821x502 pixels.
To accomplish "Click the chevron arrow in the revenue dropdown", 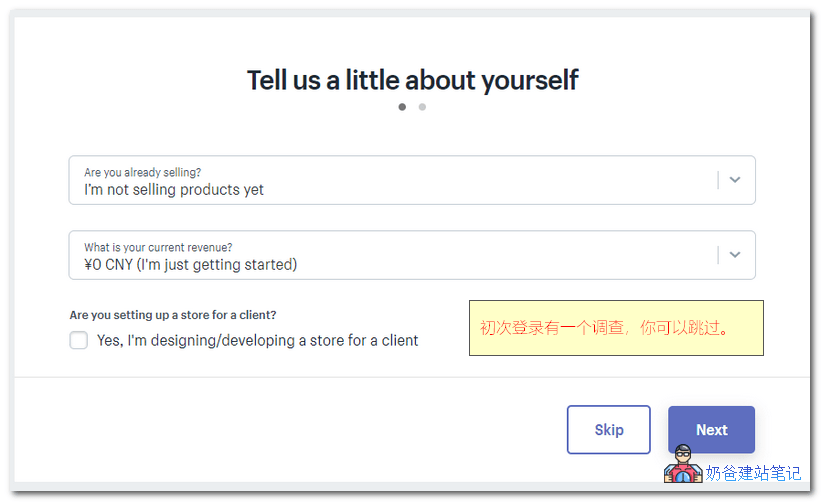I will pos(735,255).
